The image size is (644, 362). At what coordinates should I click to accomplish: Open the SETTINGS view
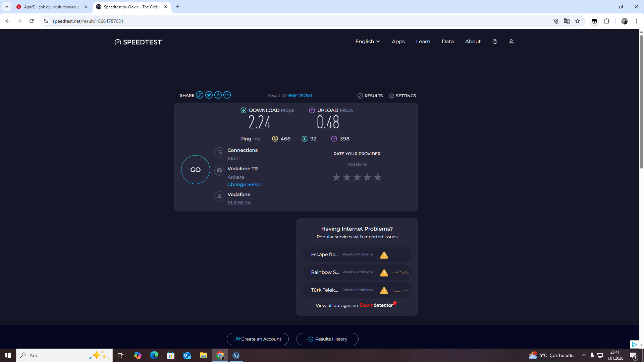pos(402,96)
